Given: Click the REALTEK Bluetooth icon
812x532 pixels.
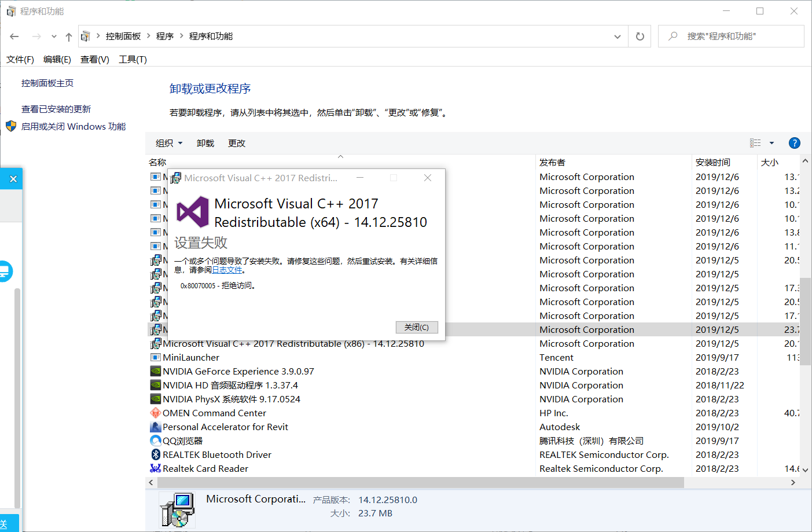Looking at the screenshot, I should [x=156, y=455].
